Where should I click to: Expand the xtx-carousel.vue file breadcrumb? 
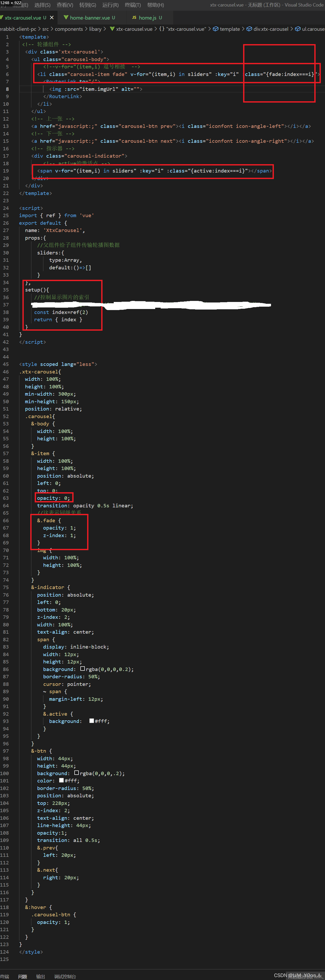(x=134, y=29)
